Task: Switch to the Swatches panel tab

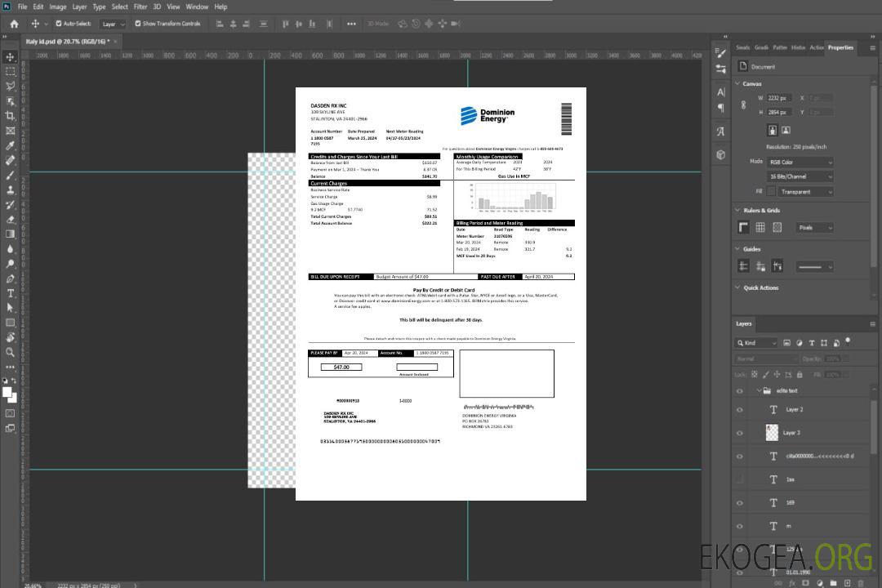Action: (x=742, y=47)
